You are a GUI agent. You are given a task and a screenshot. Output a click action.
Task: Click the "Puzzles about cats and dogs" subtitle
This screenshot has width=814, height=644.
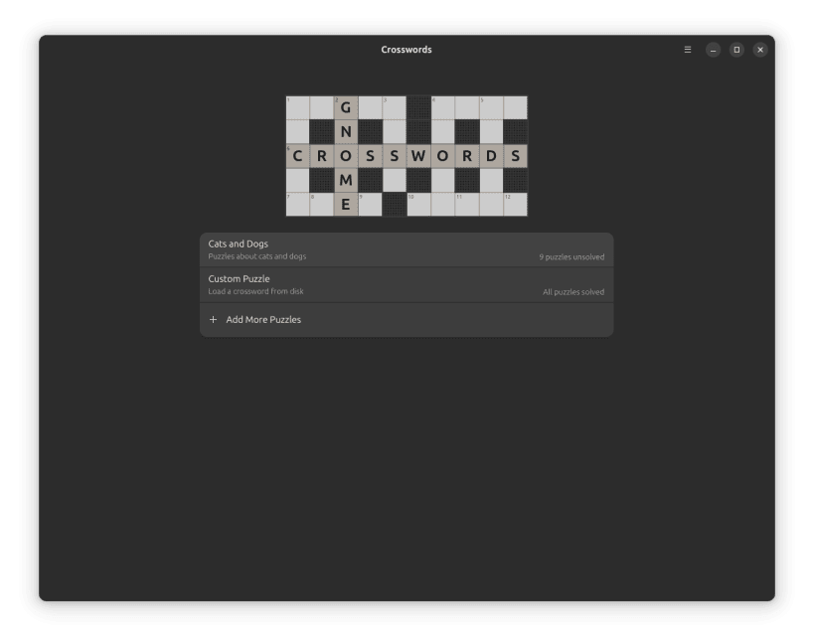coord(257,255)
